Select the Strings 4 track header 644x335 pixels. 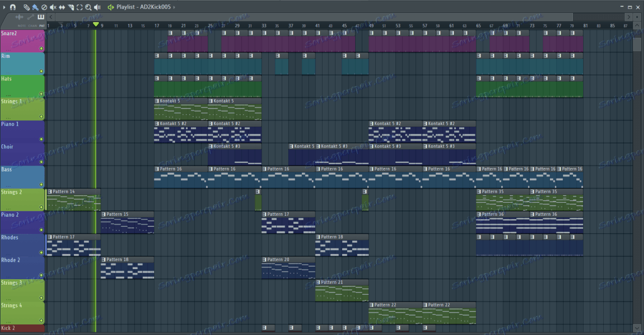pyautogui.click(x=22, y=313)
